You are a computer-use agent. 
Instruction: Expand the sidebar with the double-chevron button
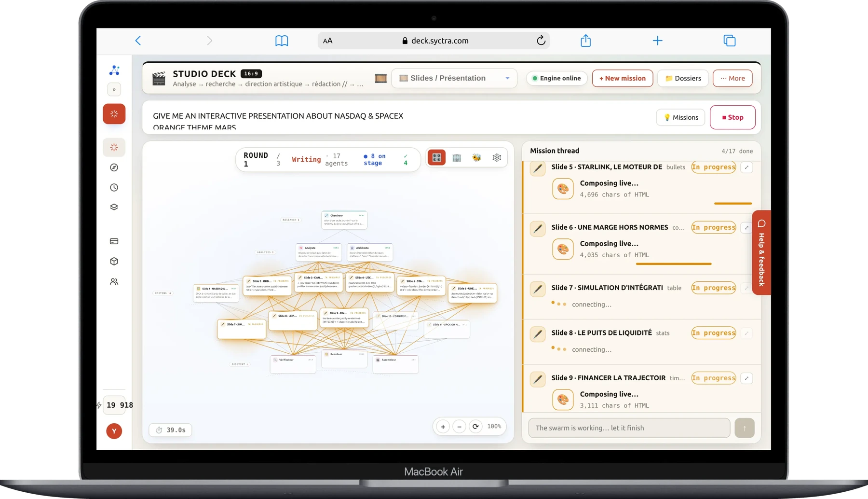[114, 89]
